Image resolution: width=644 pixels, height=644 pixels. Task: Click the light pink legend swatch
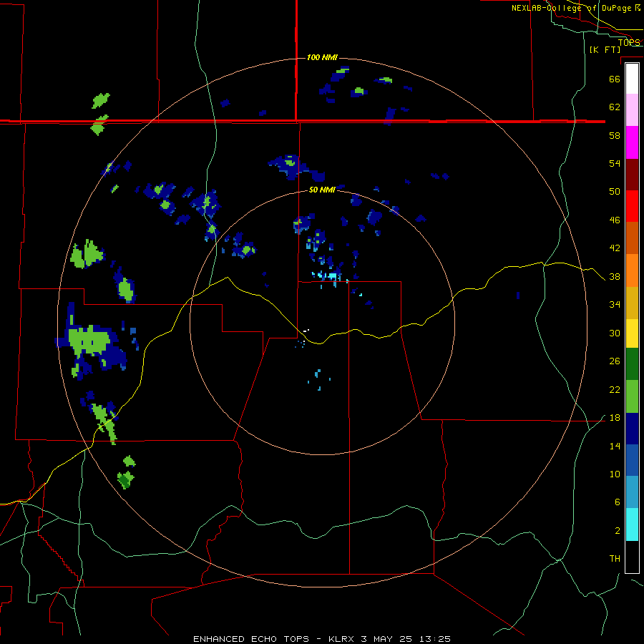(632, 109)
